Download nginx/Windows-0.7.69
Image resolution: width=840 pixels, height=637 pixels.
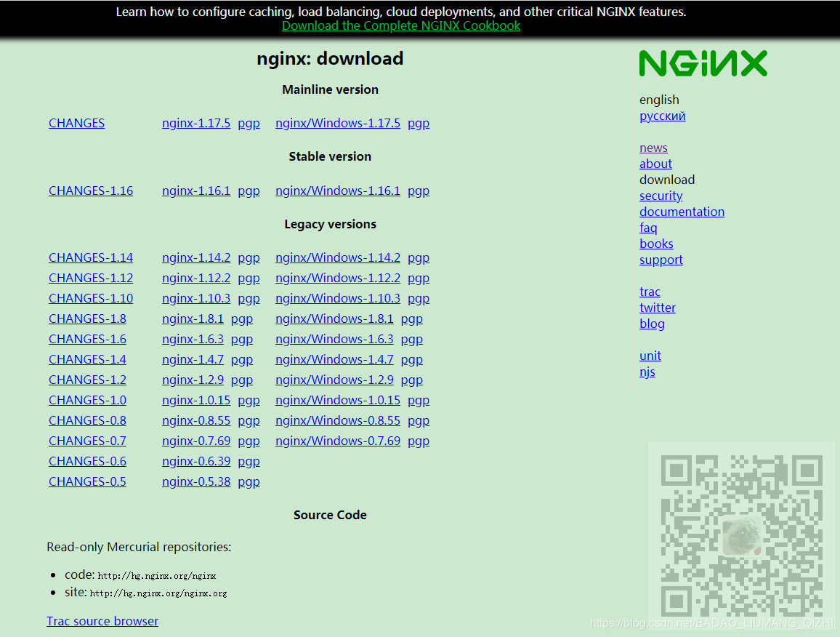(x=337, y=441)
